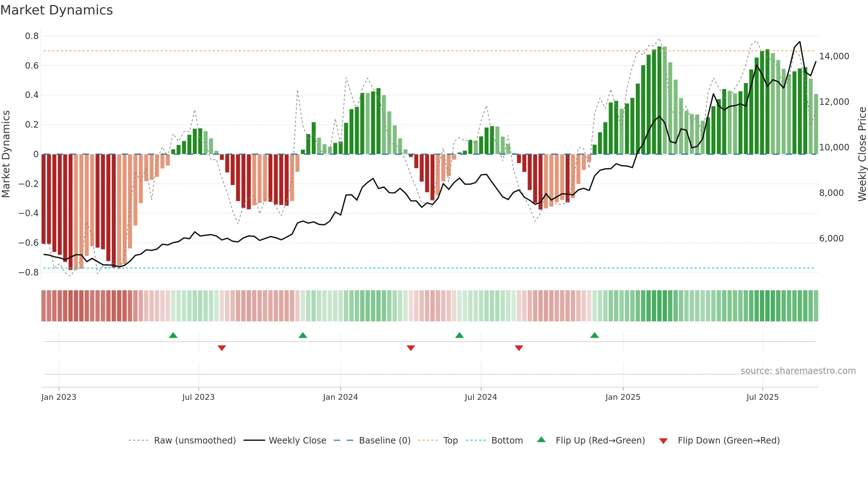Image resolution: width=868 pixels, height=488 pixels.
Task: Click the −0.8 left axis label
Action: coord(29,272)
